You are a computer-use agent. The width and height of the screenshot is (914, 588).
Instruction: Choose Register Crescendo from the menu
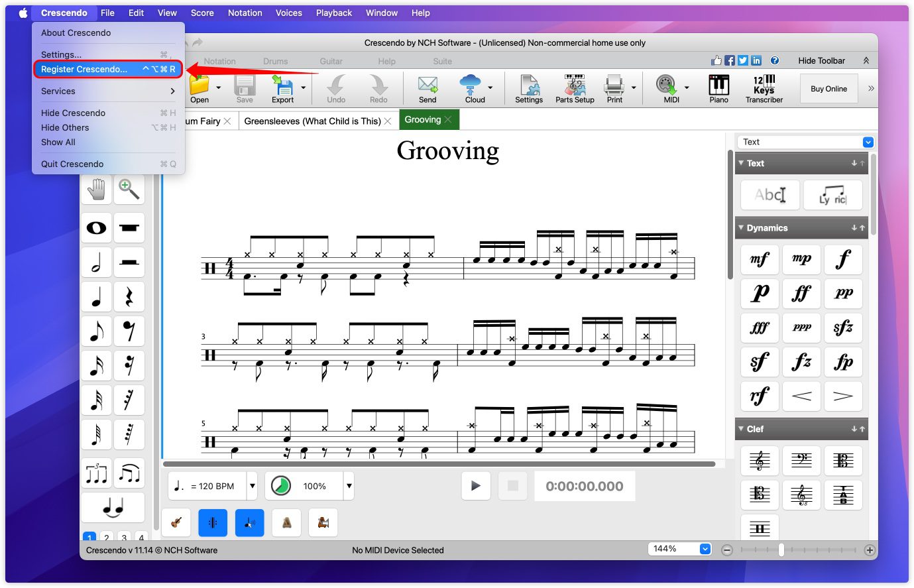[x=84, y=69]
